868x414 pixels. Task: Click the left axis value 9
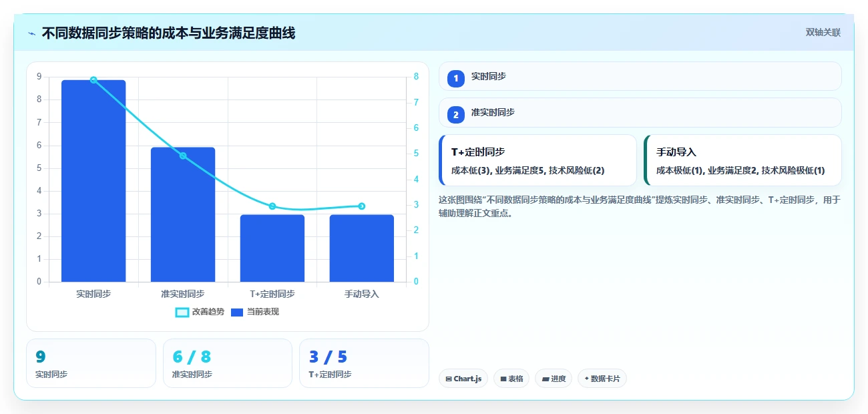tap(39, 77)
